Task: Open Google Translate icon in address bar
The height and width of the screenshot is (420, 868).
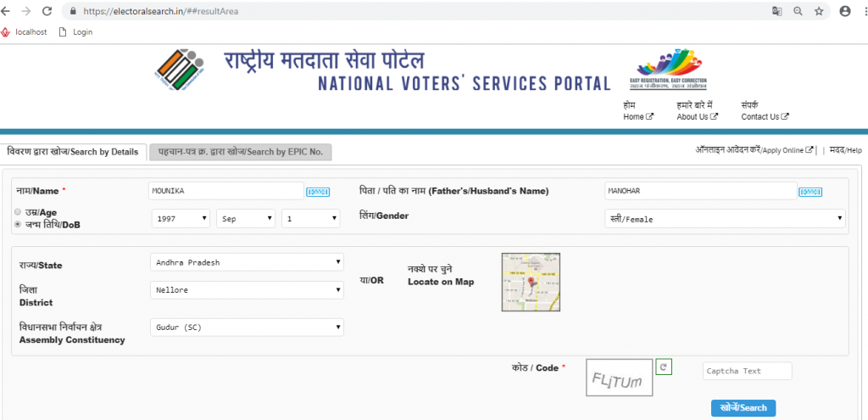Action: click(776, 11)
